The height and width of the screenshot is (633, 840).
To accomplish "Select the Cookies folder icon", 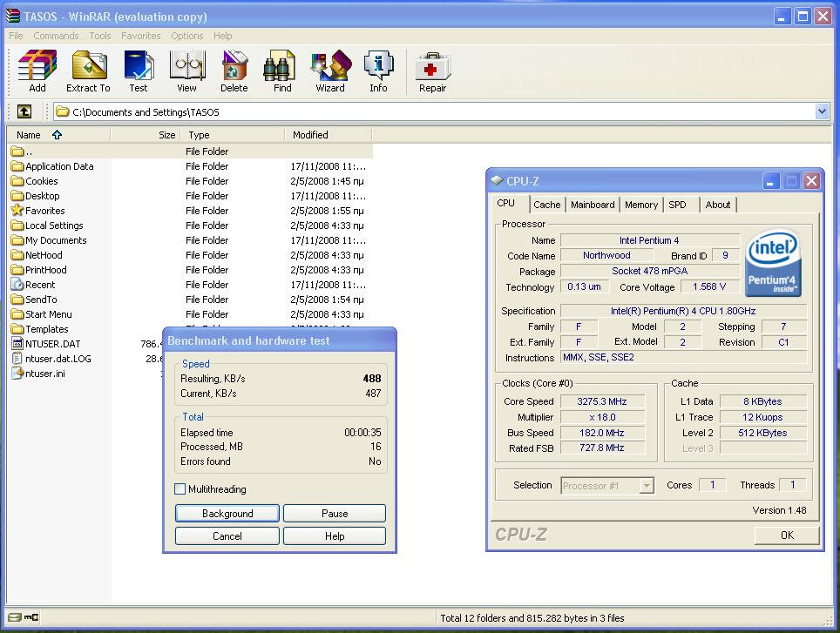I will [17, 181].
